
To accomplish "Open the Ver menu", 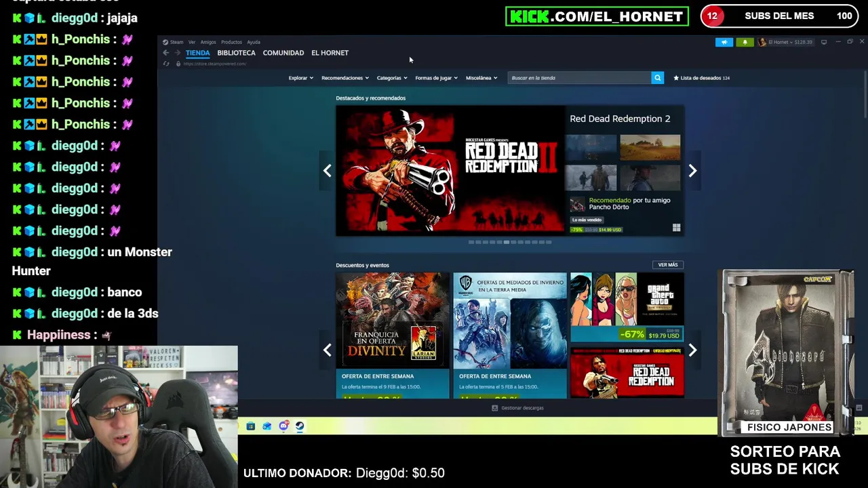I will point(192,42).
